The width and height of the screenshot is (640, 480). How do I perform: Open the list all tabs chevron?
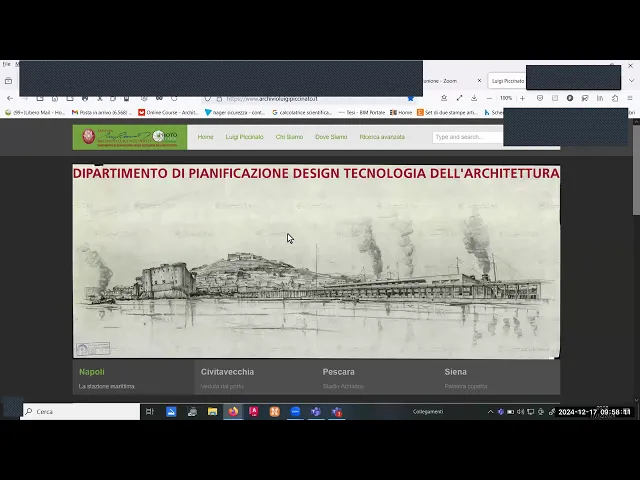pyautogui.click(x=631, y=81)
